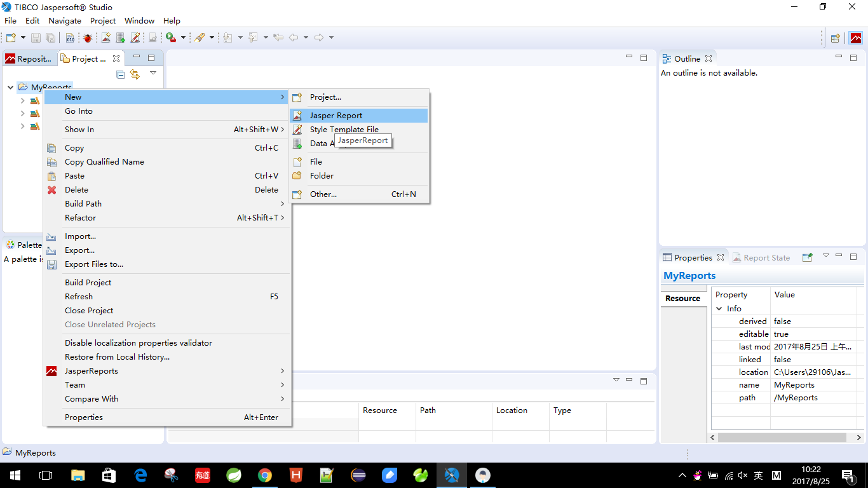Switch to the Report State tab
This screenshot has height=488, width=868.
point(761,257)
